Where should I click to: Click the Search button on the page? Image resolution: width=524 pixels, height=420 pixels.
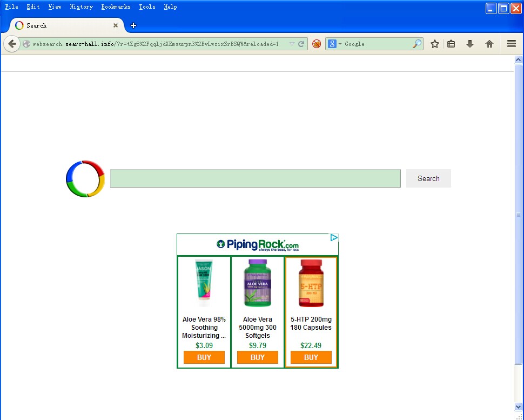[x=428, y=178]
